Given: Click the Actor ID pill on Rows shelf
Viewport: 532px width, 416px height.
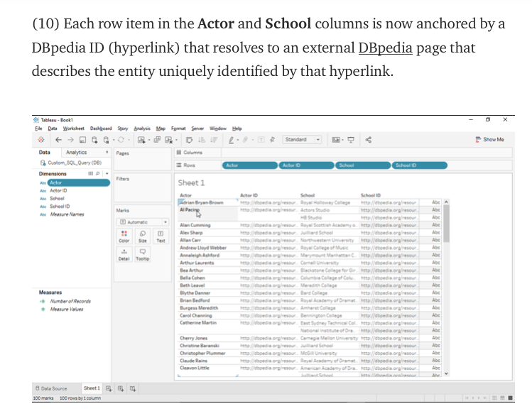Looking at the screenshot, I should tap(306, 165).
